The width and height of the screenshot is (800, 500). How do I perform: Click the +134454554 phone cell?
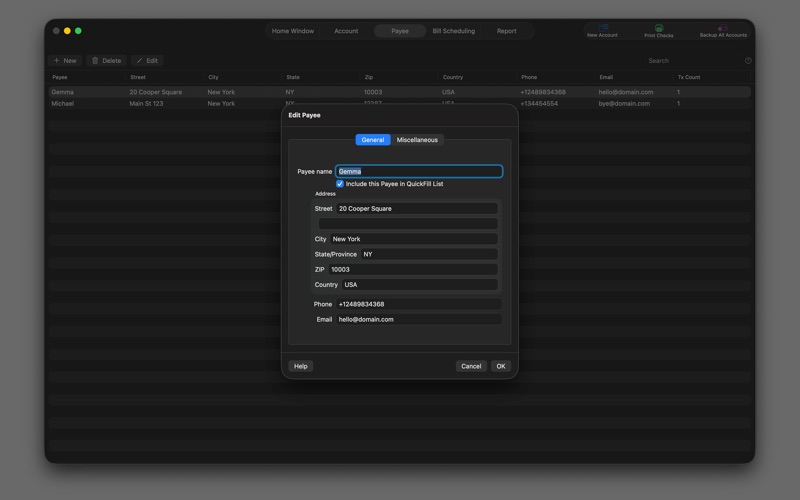[x=539, y=104]
